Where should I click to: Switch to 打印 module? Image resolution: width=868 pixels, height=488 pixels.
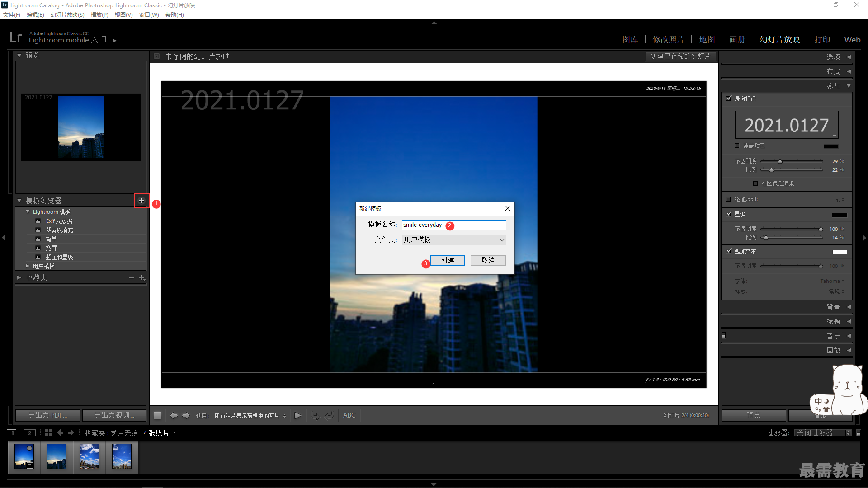pyautogui.click(x=822, y=40)
